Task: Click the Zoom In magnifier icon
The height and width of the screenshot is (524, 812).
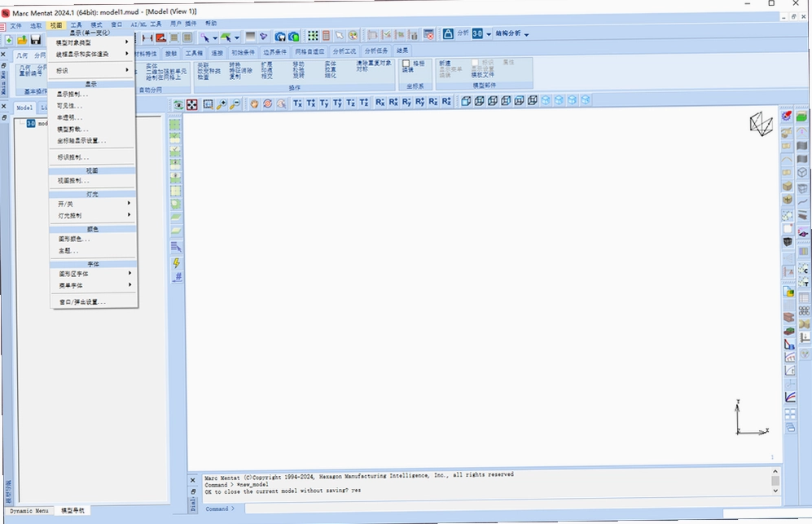Action: (x=222, y=104)
